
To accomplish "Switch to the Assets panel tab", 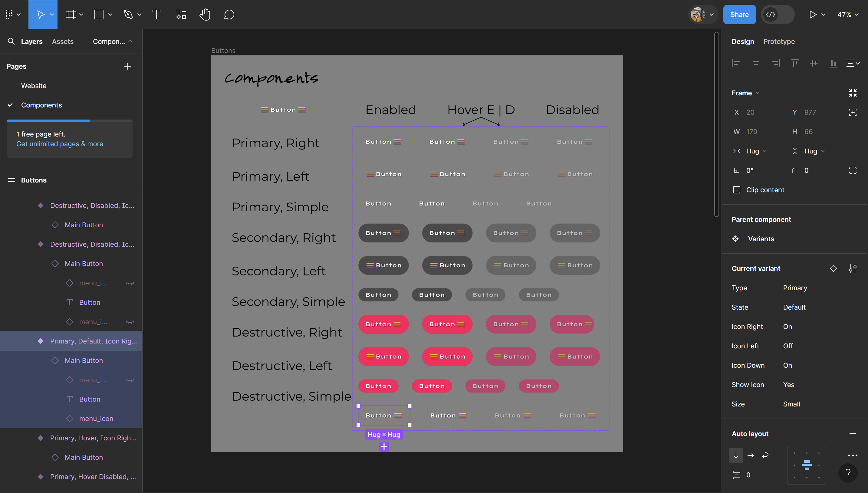I will click(x=63, y=41).
